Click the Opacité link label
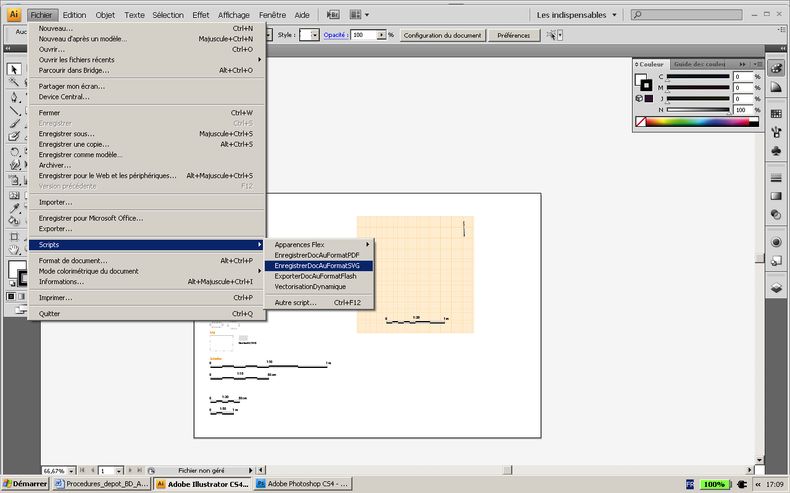Image resolution: width=790 pixels, height=493 pixels. [x=335, y=35]
